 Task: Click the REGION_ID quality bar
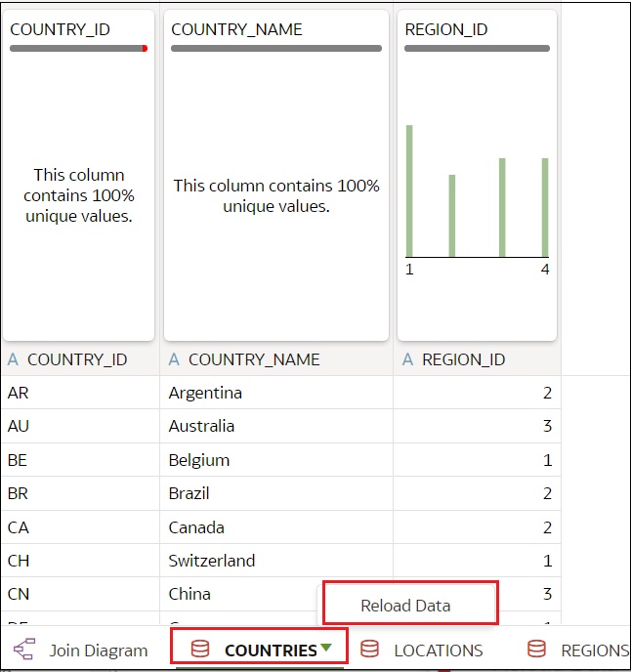tap(477, 49)
